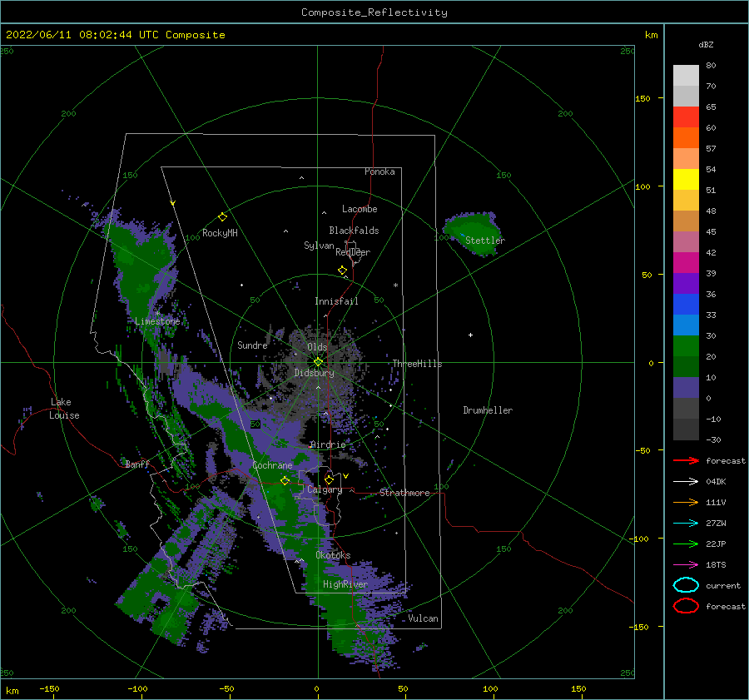The width and height of the screenshot is (749, 700).
Task: Click the Didsbury label
Action: tap(315, 373)
